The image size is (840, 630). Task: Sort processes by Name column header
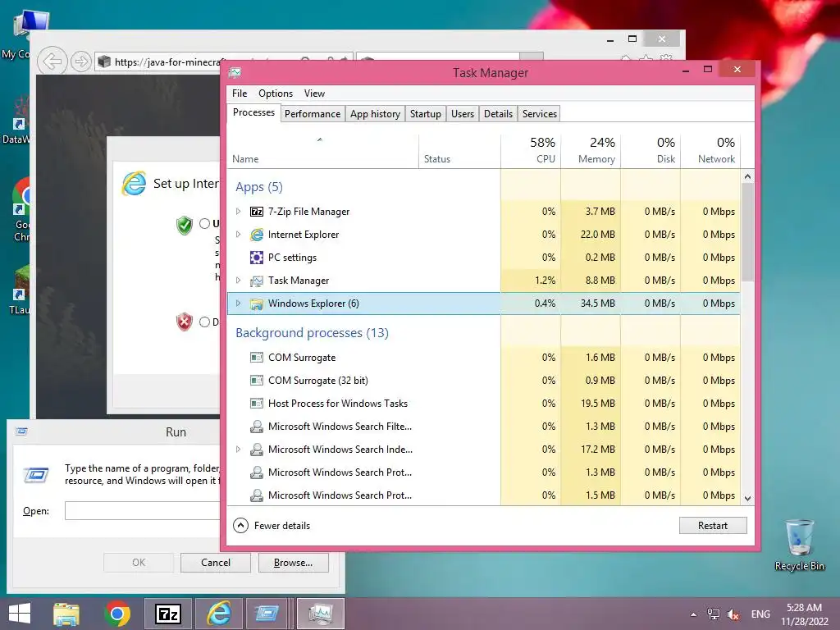[x=323, y=152]
